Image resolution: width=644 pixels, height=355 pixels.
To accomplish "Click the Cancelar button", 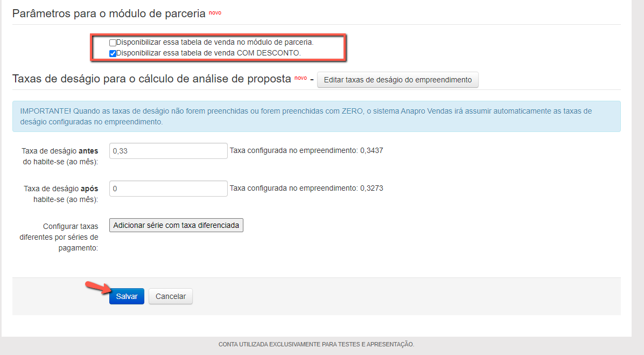I will pyautogui.click(x=170, y=296).
